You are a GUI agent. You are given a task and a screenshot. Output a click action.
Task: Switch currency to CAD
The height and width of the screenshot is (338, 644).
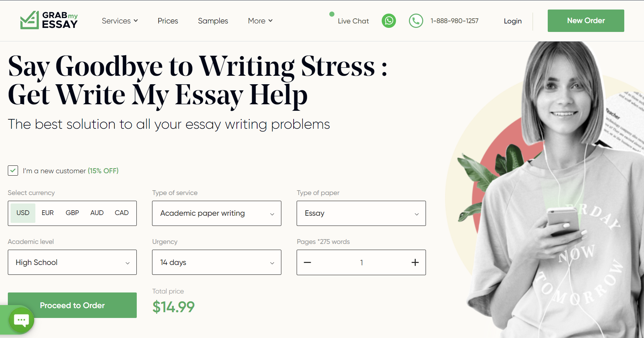point(121,213)
